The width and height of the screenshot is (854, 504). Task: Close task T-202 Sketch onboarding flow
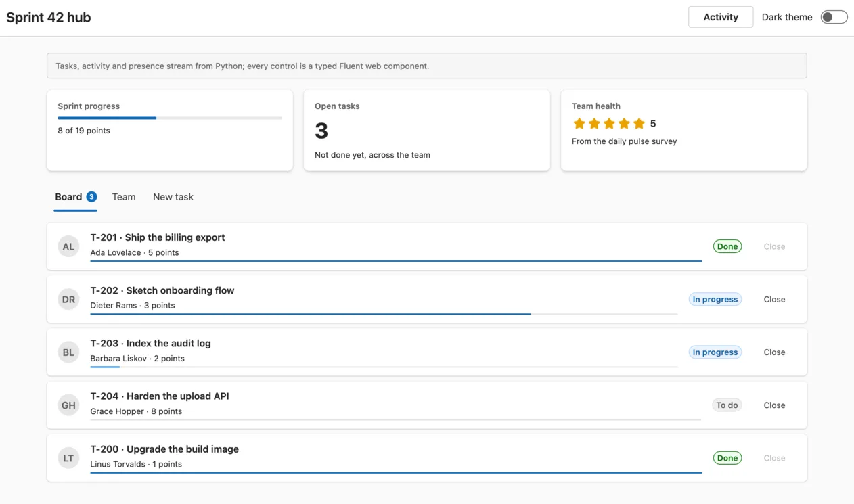pyautogui.click(x=774, y=299)
